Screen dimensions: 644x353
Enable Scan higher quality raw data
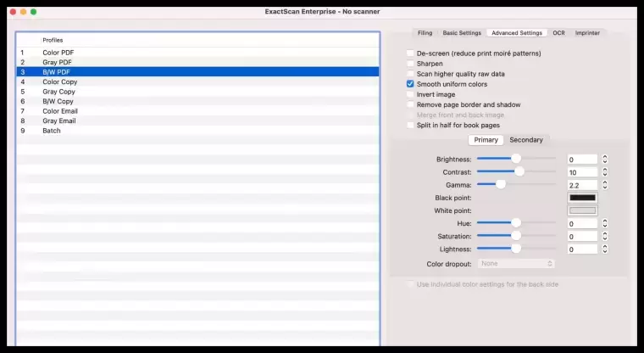(x=410, y=74)
